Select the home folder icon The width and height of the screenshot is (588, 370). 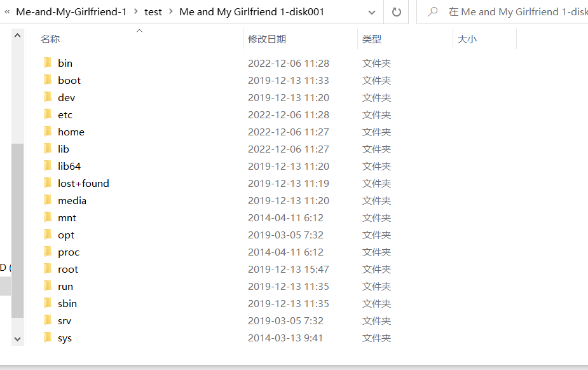(x=48, y=132)
